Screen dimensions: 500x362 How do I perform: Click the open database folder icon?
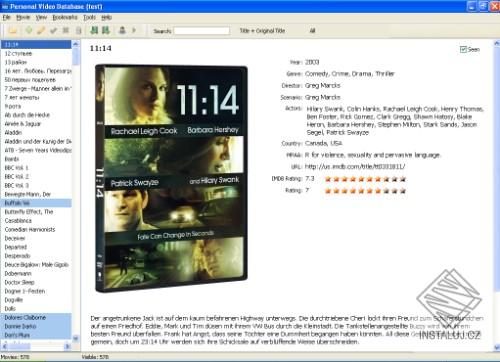pyautogui.click(x=13, y=31)
